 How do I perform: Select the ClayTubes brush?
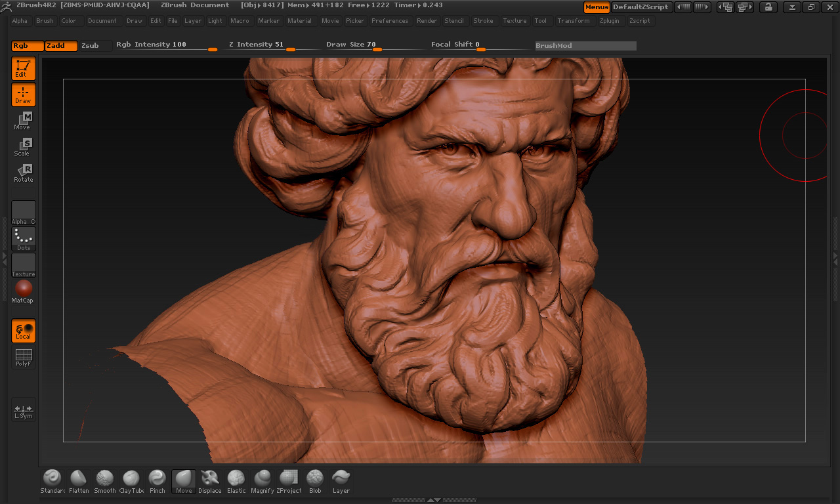[x=131, y=481]
